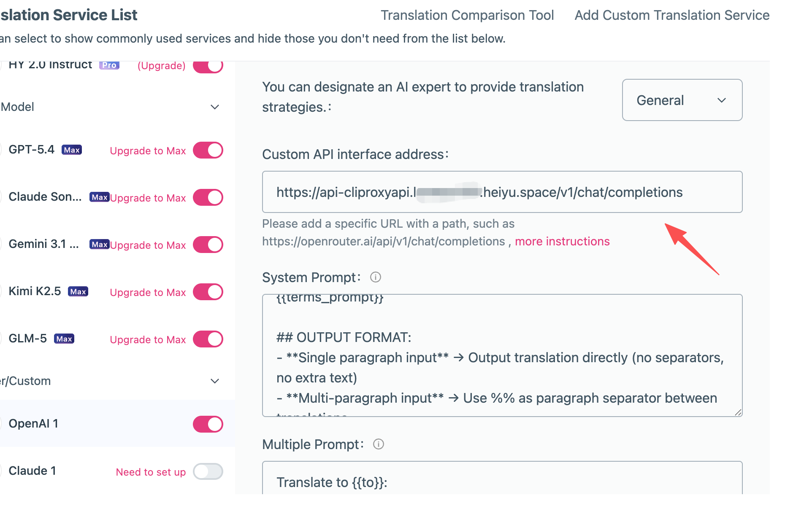This screenshot has height=522, width=812.
Task: Open the System Prompt info icon
Action: (375, 277)
